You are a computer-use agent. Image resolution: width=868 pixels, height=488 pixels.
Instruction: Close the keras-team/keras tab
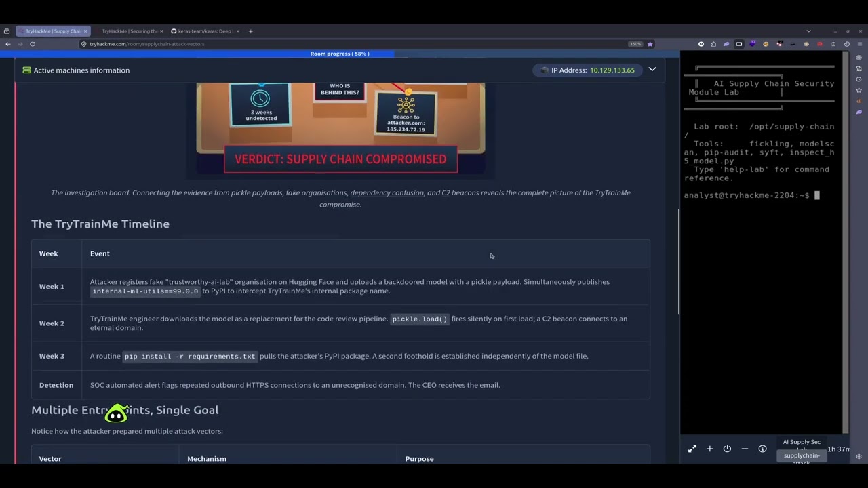pyautogui.click(x=237, y=31)
